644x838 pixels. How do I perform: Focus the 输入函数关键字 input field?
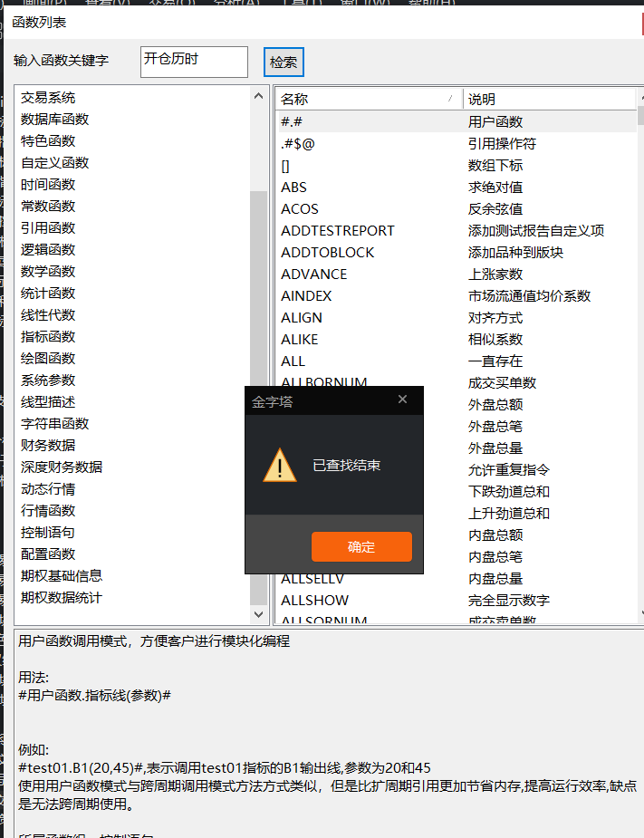click(x=194, y=62)
